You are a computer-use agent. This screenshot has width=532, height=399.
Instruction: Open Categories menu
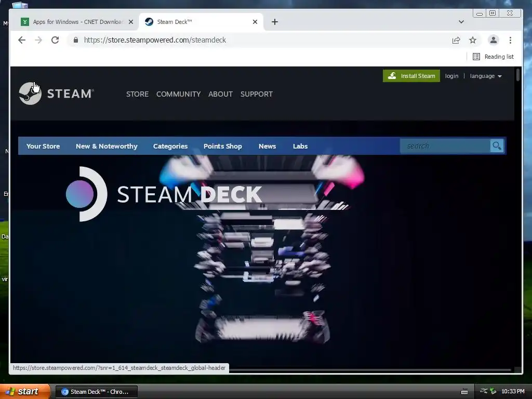point(170,146)
